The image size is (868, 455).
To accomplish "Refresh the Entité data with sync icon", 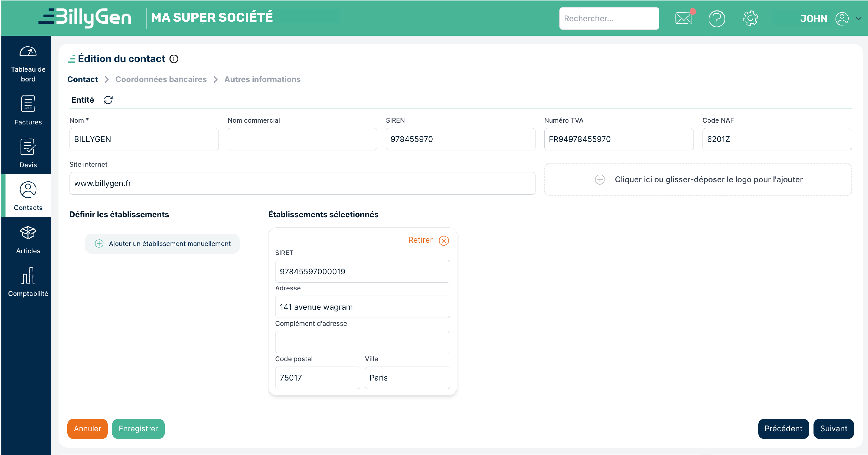I will tap(108, 100).
